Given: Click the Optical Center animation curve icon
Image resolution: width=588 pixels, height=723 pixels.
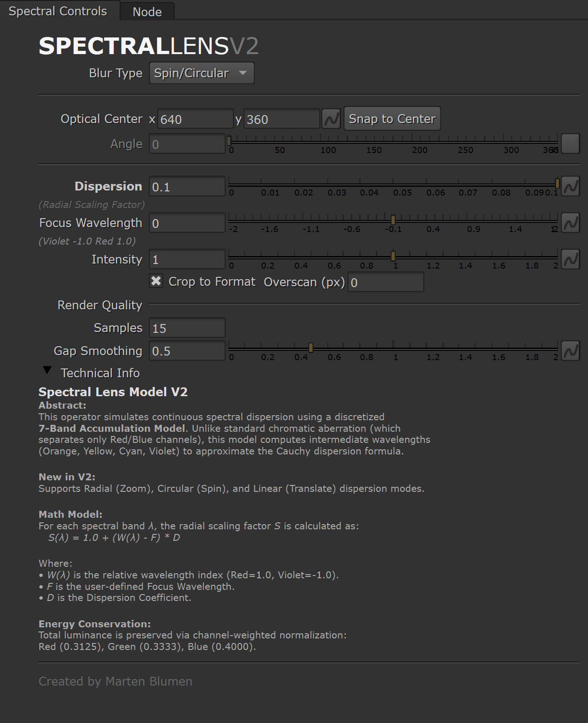Looking at the screenshot, I should tap(331, 119).
